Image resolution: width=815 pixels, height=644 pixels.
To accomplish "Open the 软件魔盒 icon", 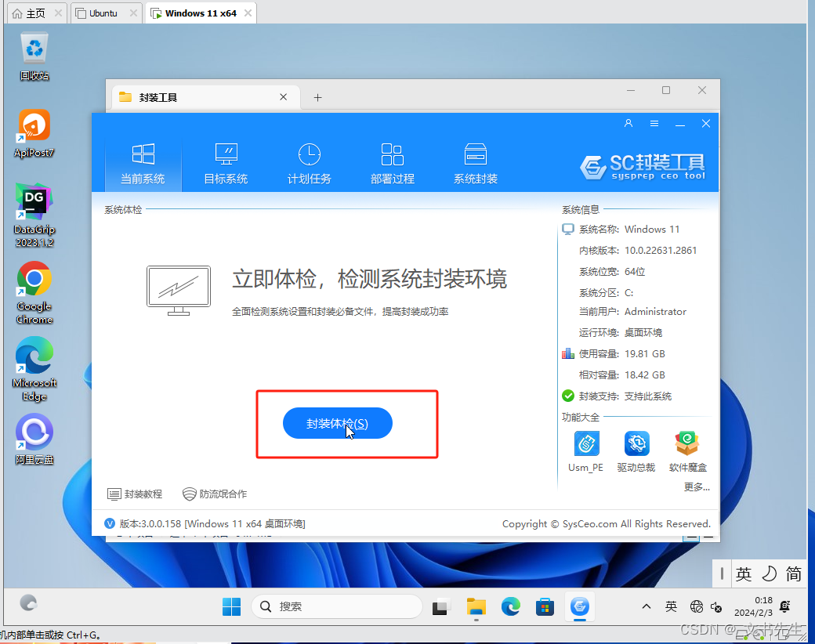I will (688, 451).
